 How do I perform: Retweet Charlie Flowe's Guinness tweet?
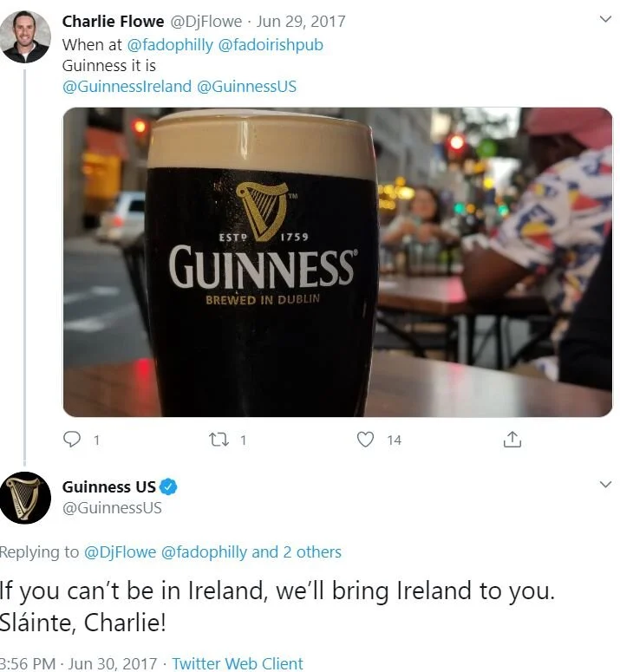click(x=219, y=440)
